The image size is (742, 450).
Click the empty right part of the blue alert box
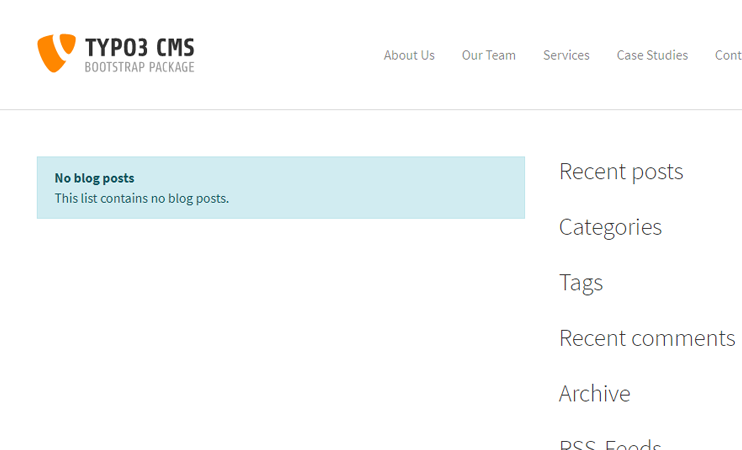click(x=402, y=188)
